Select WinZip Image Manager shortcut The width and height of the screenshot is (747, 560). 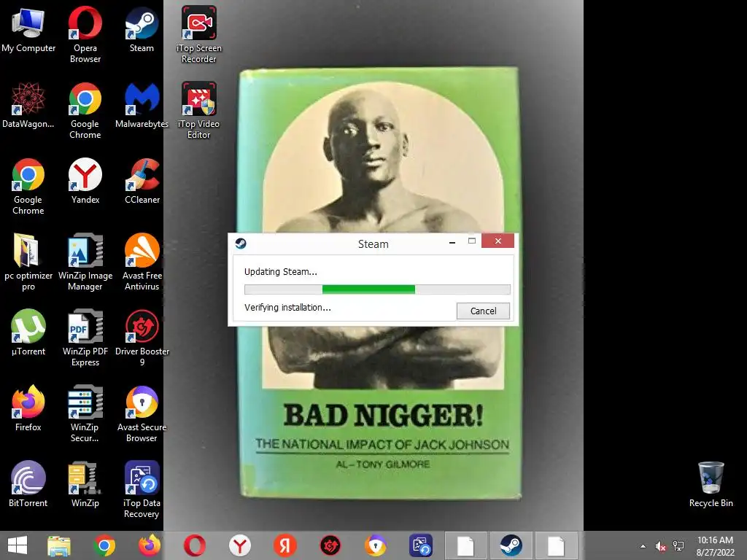[85, 262]
